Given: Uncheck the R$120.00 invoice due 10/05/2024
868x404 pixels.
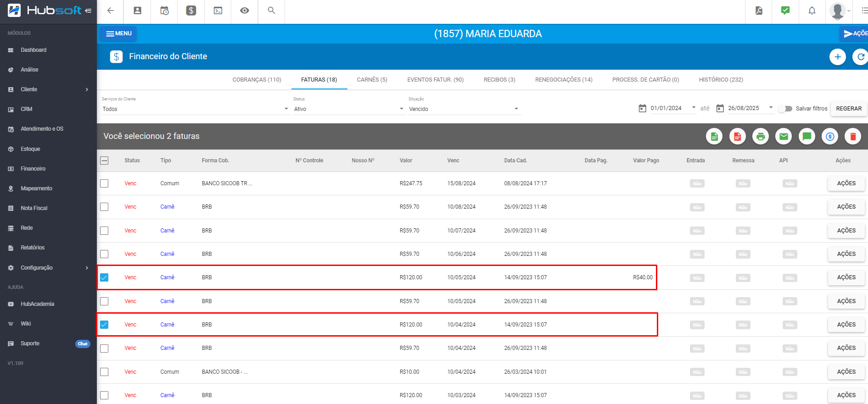Looking at the screenshot, I should (x=104, y=277).
